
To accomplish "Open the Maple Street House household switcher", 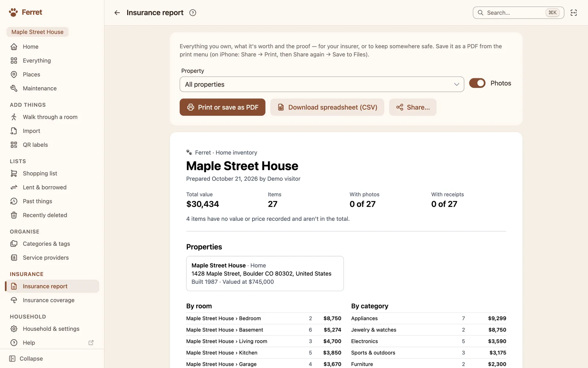I will click(x=37, y=32).
